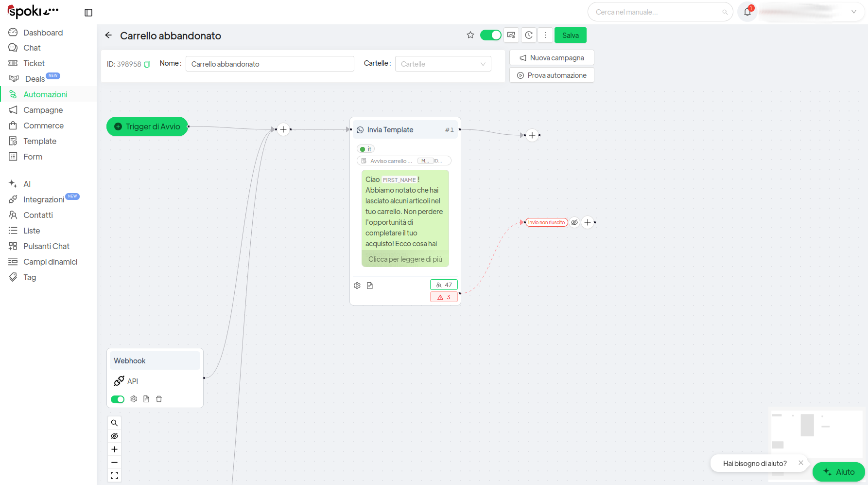Click the Prova automazione button

[552, 75]
